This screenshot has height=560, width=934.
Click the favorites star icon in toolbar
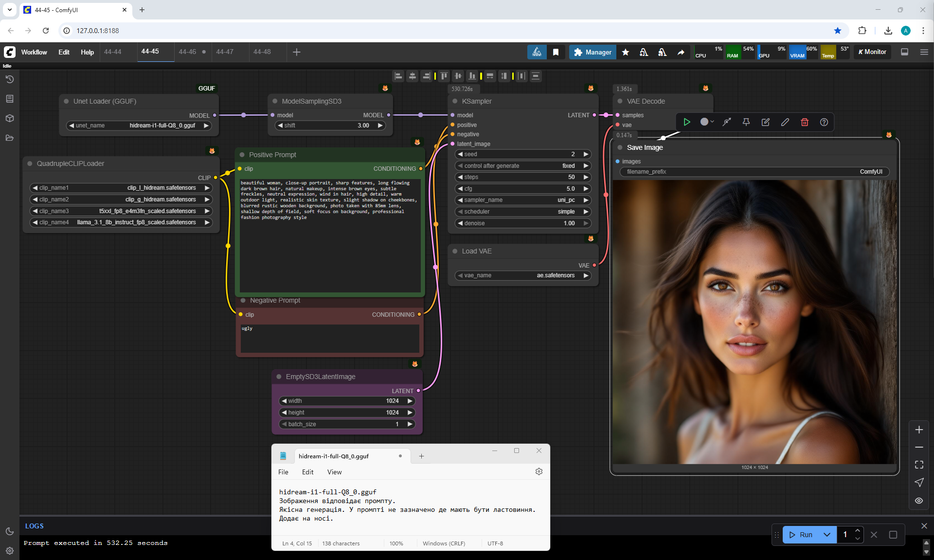pos(626,52)
